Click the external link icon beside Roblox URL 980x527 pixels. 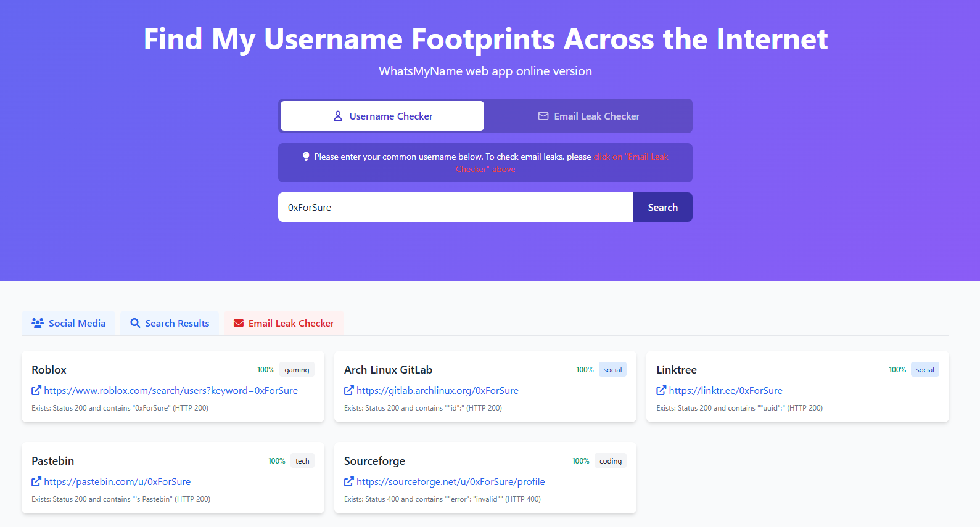click(x=36, y=390)
